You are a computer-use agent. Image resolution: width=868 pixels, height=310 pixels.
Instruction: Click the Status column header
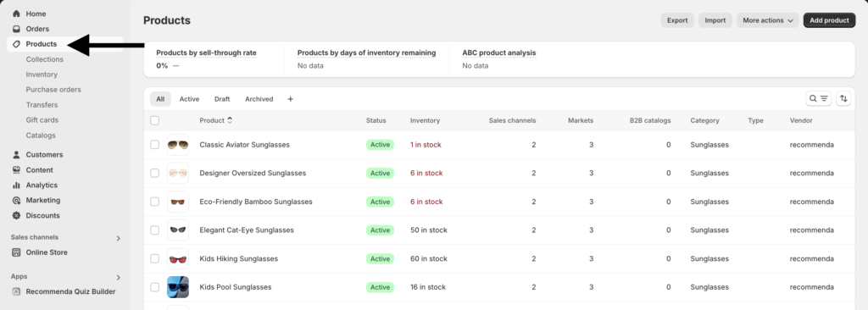(x=376, y=120)
